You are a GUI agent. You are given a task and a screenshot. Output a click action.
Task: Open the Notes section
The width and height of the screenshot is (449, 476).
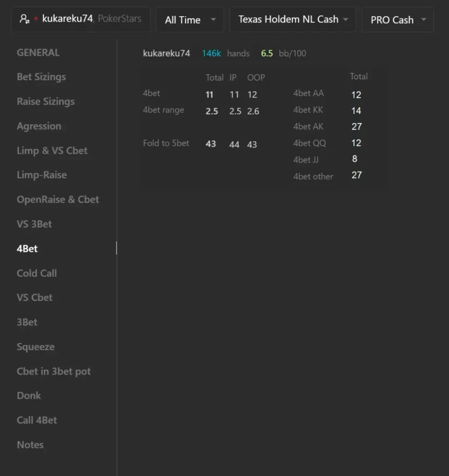[x=30, y=445]
